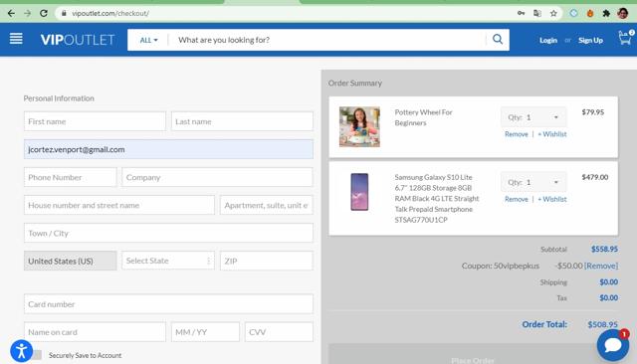This screenshot has width=637, height=364.
Task: Click the translate page icon
Action: point(537,13)
